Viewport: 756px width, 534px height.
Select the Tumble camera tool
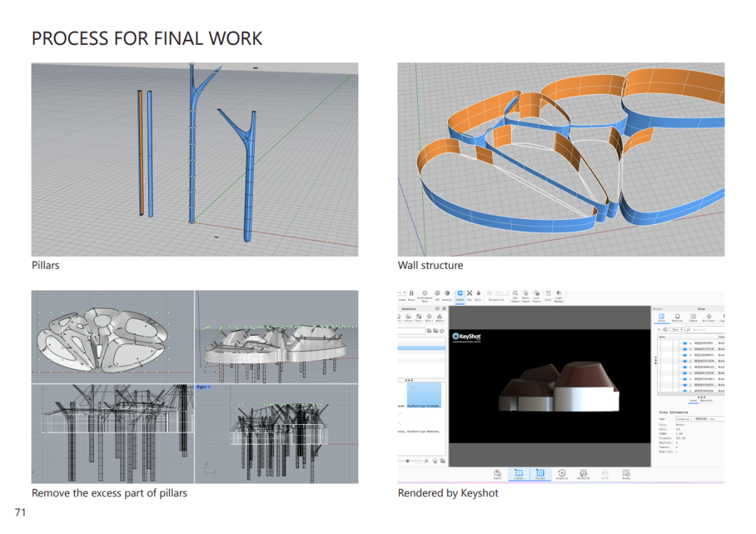(460, 294)
